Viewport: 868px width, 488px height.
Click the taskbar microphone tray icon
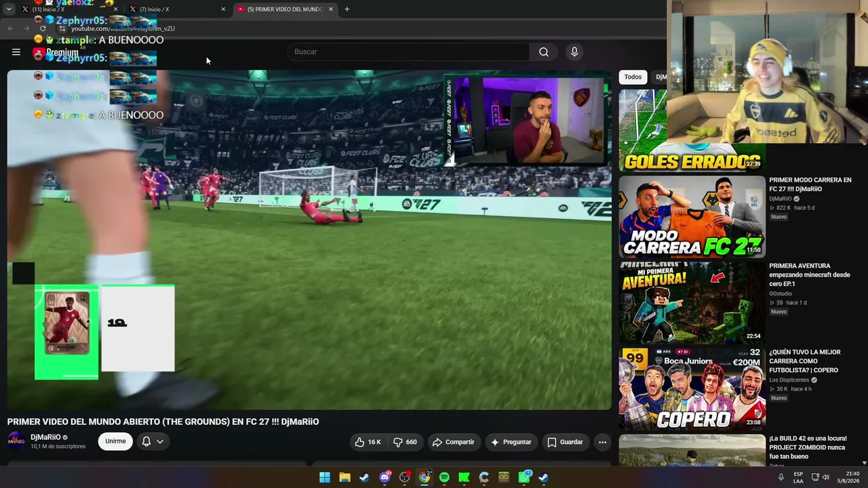(781, 477)
